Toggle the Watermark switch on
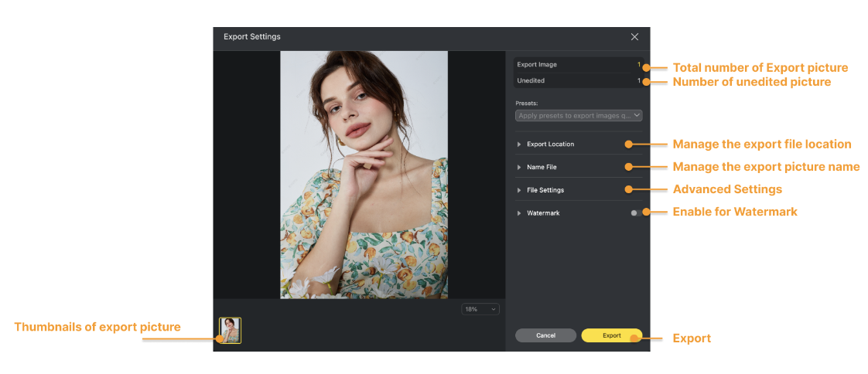The width and height of the screenshot is (868, 374). [x=637, y=213]
